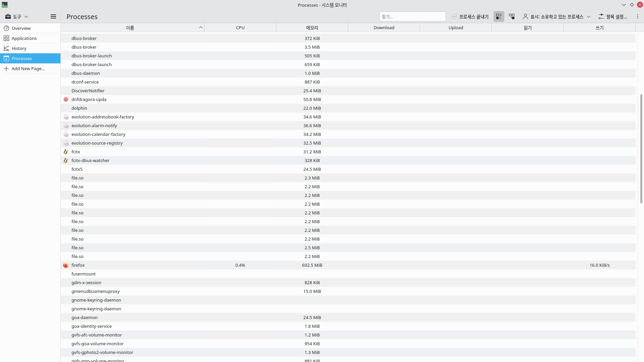Select the DiscoverNotifier process
This screenshot has height=362, width=644.
pos(348,91)
